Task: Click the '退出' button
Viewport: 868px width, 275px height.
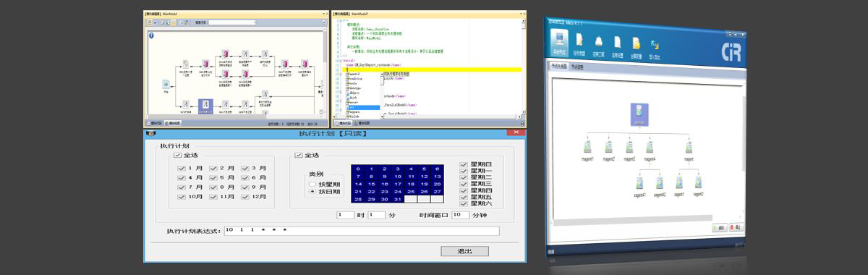Action: point(464,251)
